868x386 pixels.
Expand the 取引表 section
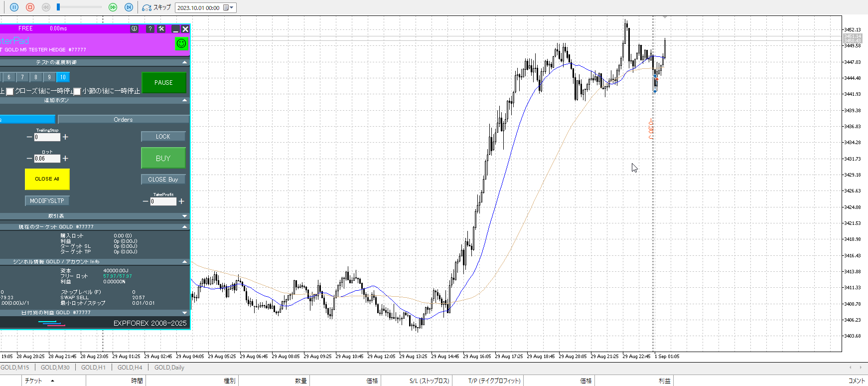tap(185, 216)
